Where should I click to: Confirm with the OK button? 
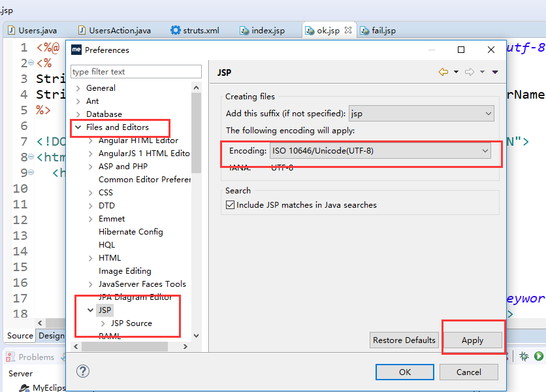(405, 372)
